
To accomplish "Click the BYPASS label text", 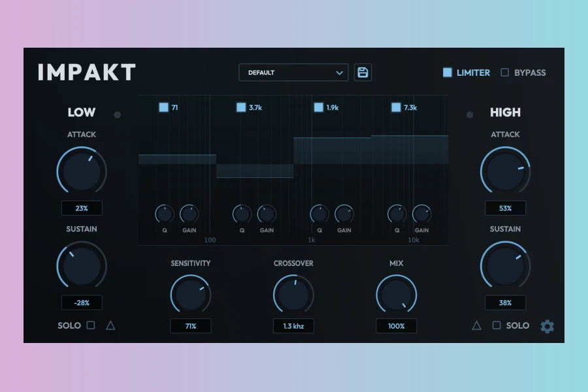I will click(530, 73).
